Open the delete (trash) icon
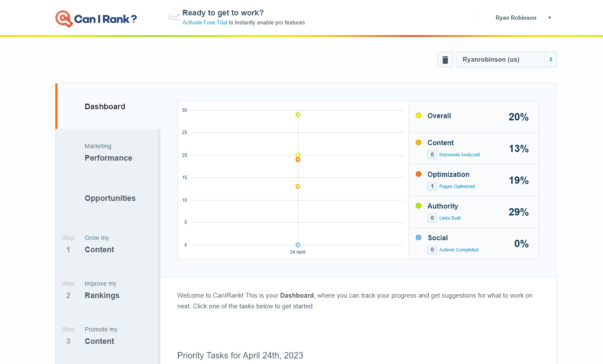The image size is (603, 364). pyautogui.click(x=445, y=60)
